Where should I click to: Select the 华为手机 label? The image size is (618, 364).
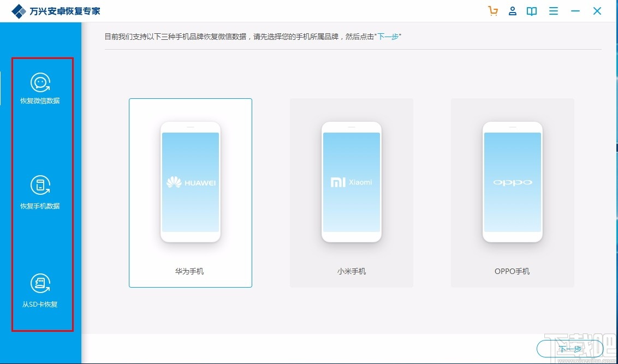190,271
